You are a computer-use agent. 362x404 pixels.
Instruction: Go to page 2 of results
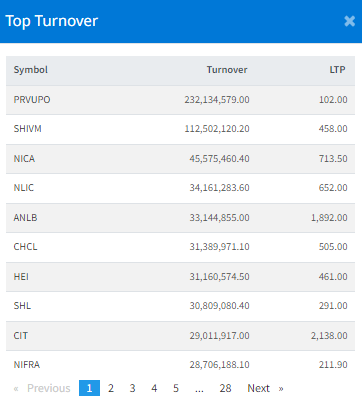[111, 388]
